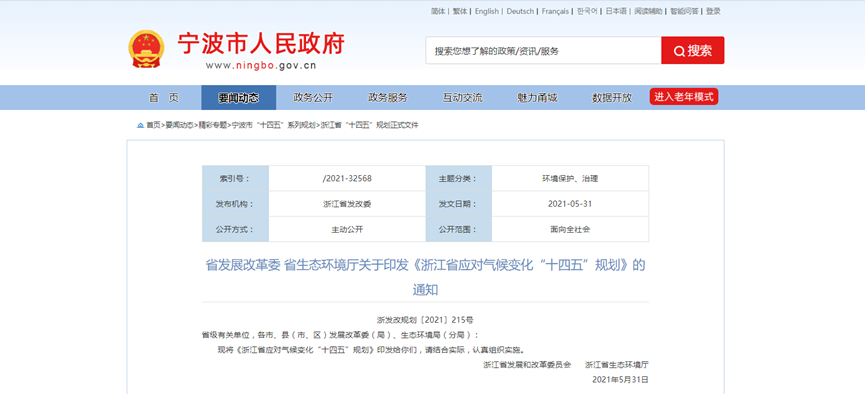This screenshot has height=394, width=865.
Task: Click signature 浙江省生态环境厅
Action: [617, 365]
